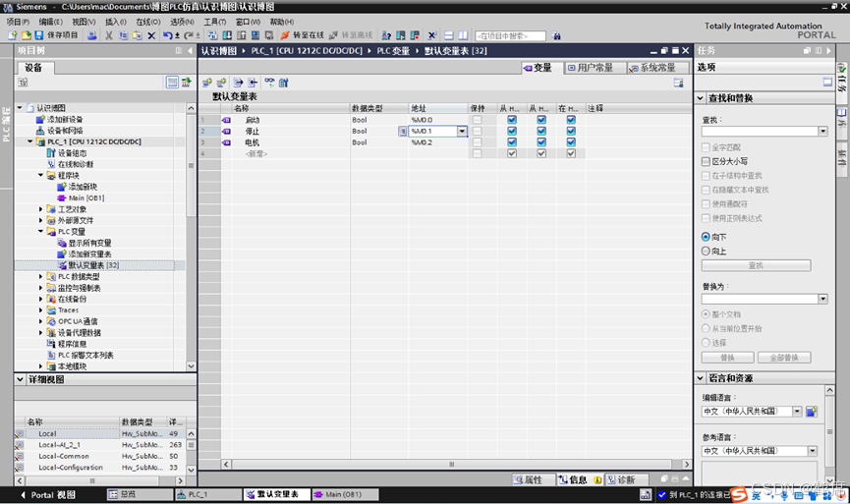
Task: Click the search in project input field
Action: [x=510, y=35]
